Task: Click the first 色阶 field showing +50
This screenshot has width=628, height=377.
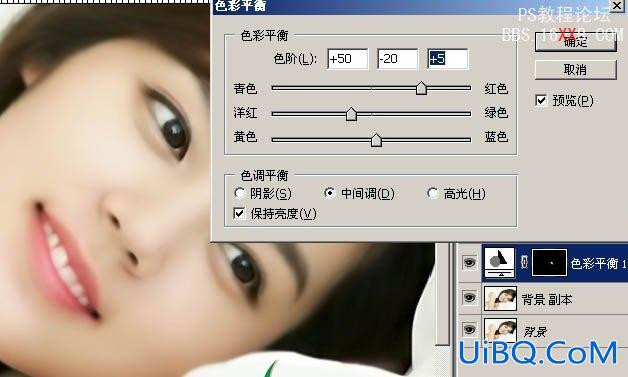Action: point(348,59)
